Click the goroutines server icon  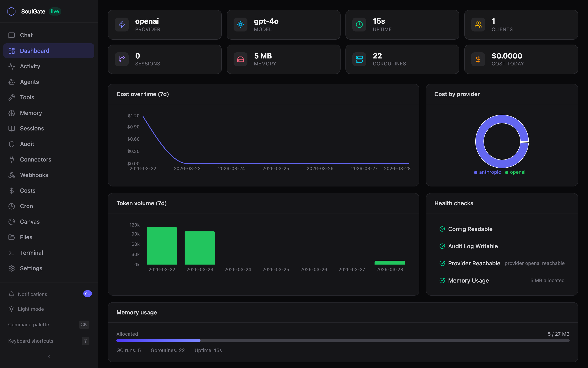click(x=359, y=59)
